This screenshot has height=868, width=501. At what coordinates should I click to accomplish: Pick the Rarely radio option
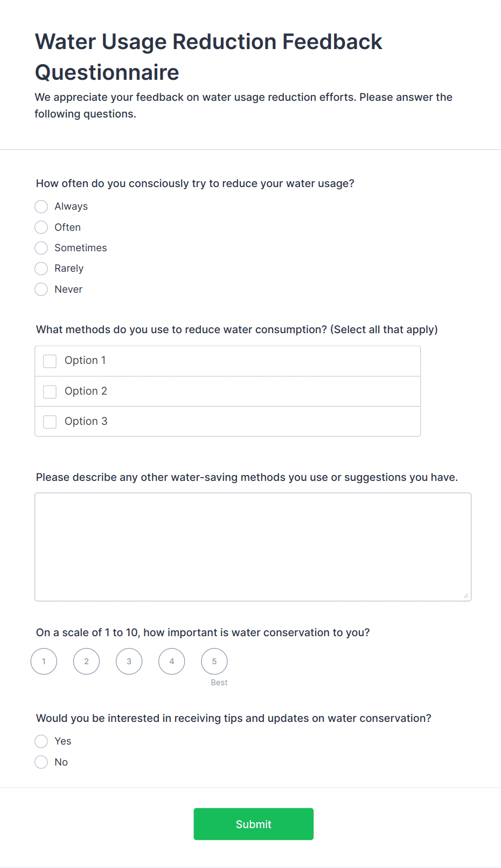click(41, 268)
